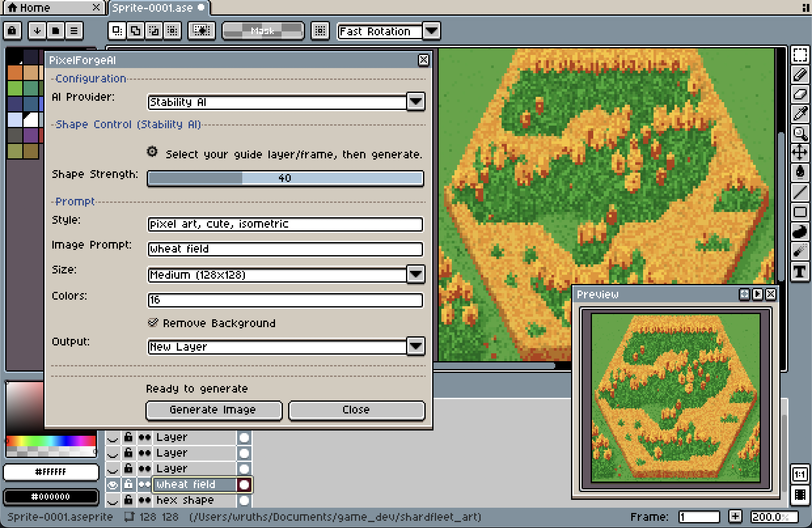Select the Move tool

[800, 152]
